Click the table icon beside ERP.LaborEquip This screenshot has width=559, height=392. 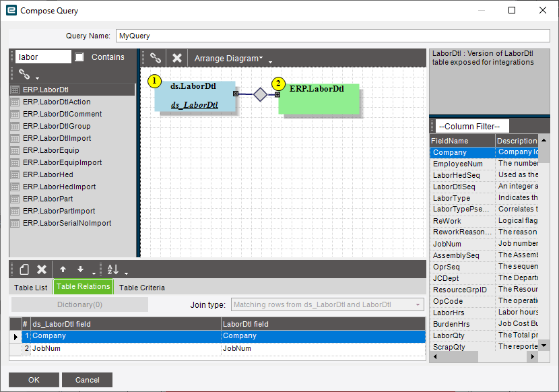pos(15,150)
